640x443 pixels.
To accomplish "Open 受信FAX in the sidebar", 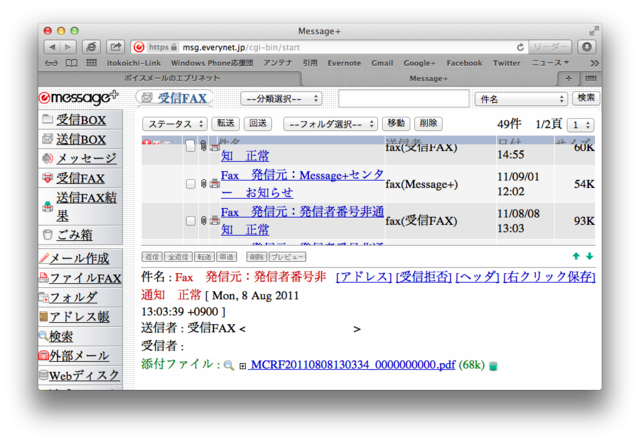I will pos(80,178).
